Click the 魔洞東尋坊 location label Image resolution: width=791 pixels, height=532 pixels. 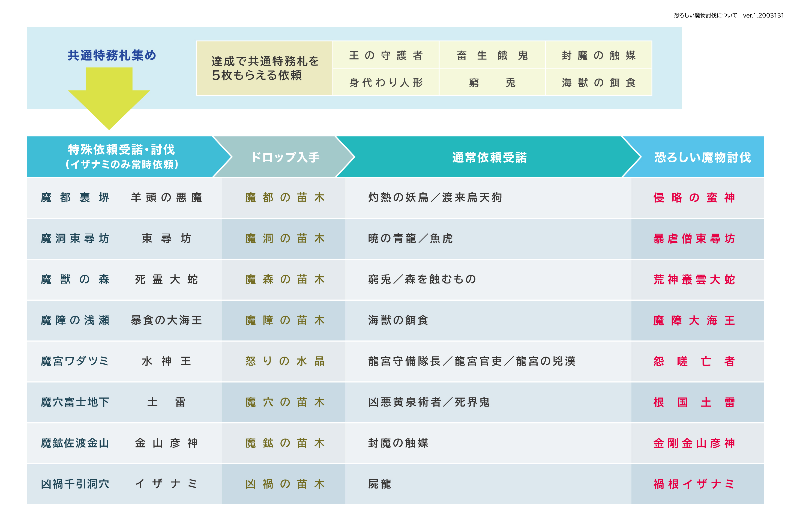click(75, 238)
